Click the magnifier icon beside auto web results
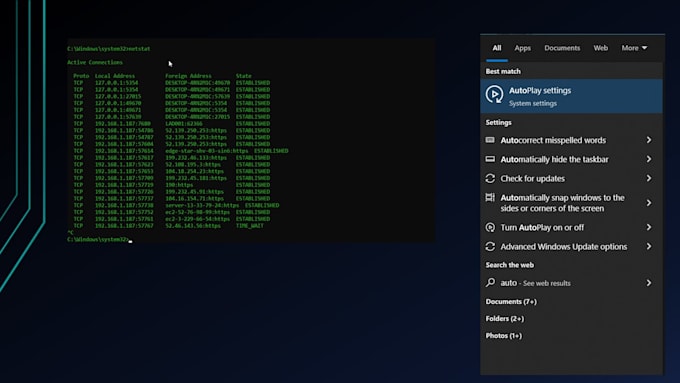This screenshot has height=383, width=680. point(490,282)
